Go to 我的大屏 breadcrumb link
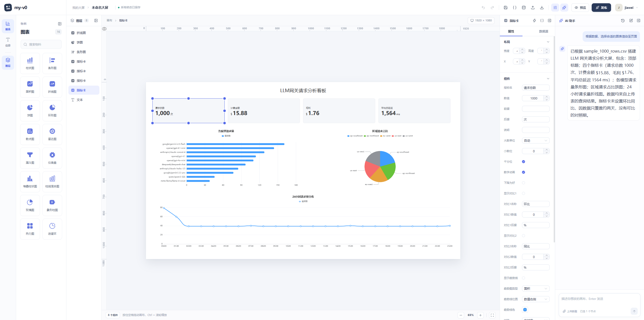 tap(78, 8)
